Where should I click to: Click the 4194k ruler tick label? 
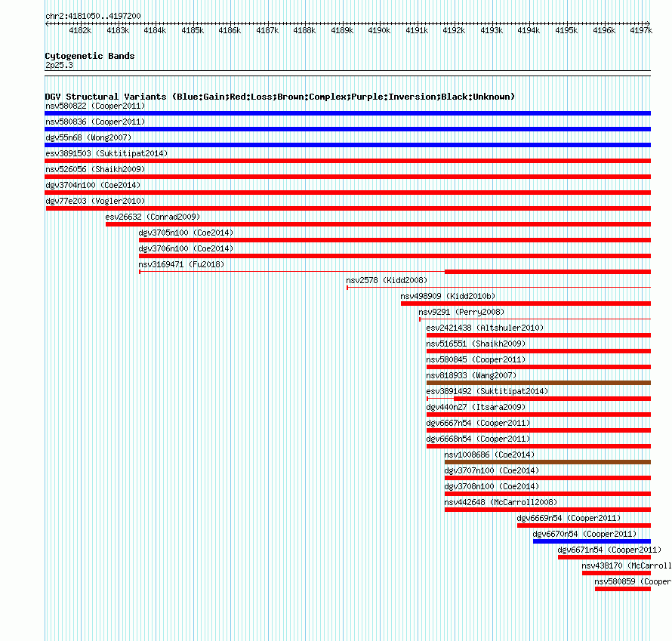(x=529, y=30)
